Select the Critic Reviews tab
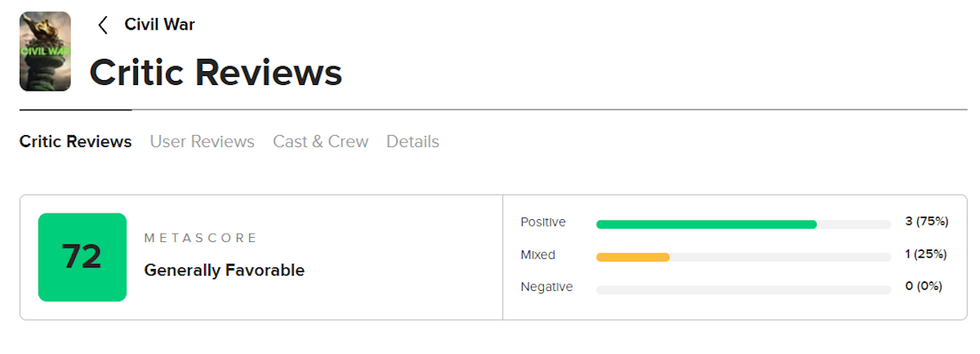Viewport: 980px width, 354px height. point(75,141)
